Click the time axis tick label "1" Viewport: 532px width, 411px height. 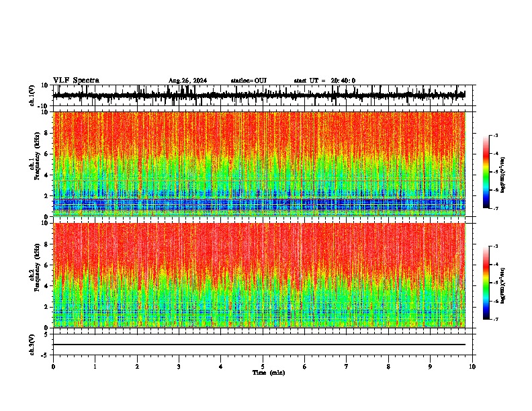click(x=95, y=367)
